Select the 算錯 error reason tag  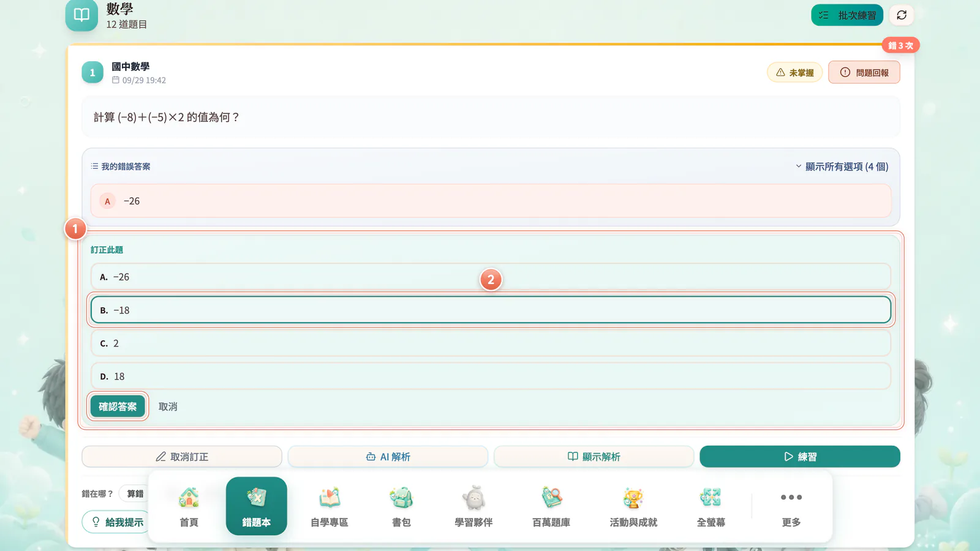(x=135, y=493)
